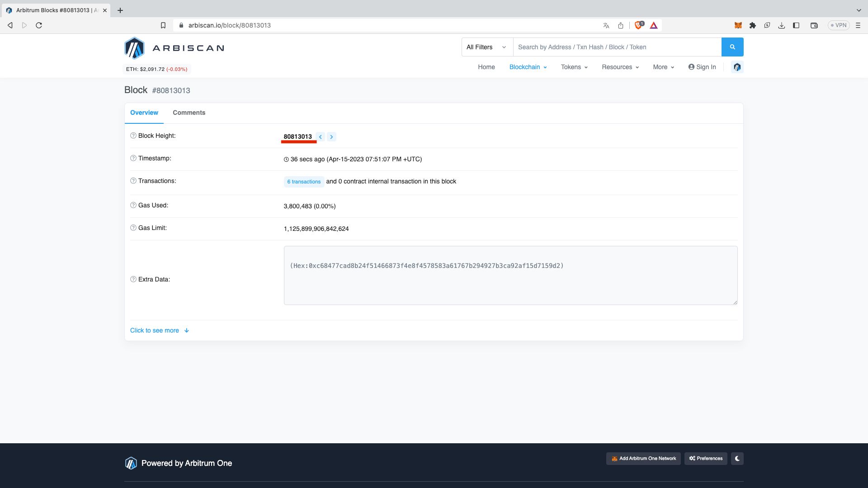Viewport: 868px width, 488px height.
Task: Switch to the Overview tab
Action: [144, 113]
